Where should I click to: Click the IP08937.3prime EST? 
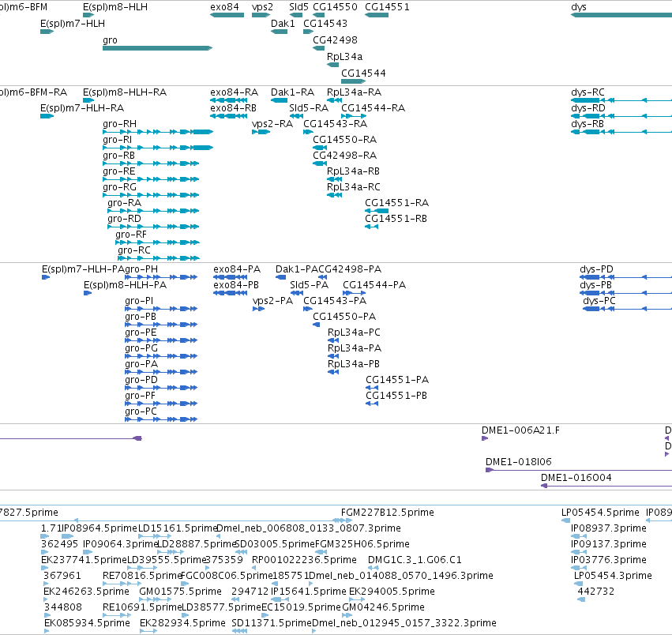pos(579,536)
